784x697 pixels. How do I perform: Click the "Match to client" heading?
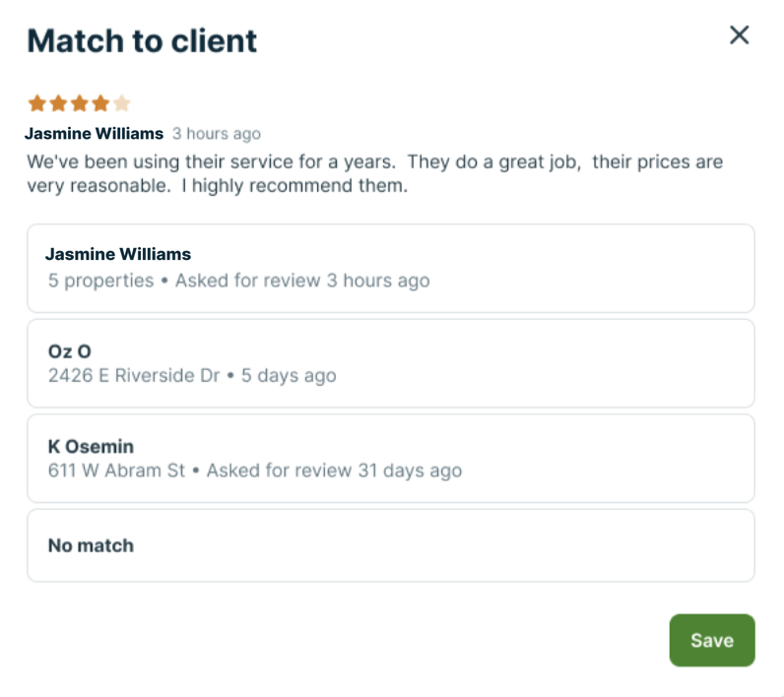coord(142,40)
